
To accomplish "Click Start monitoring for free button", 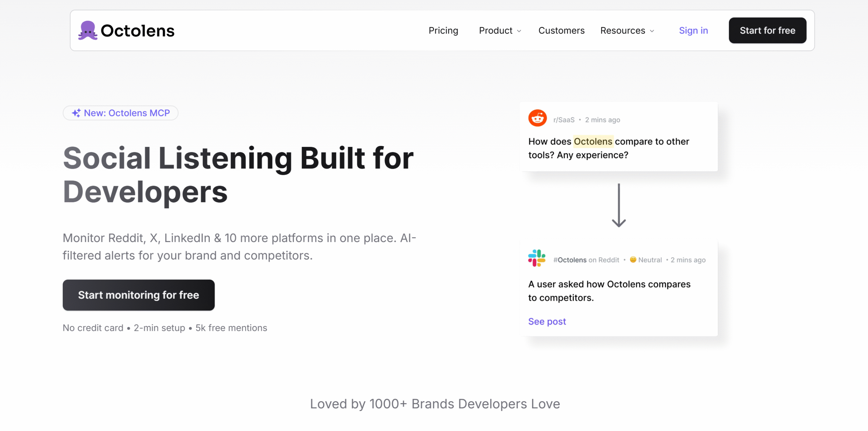I will click(138, 295).
